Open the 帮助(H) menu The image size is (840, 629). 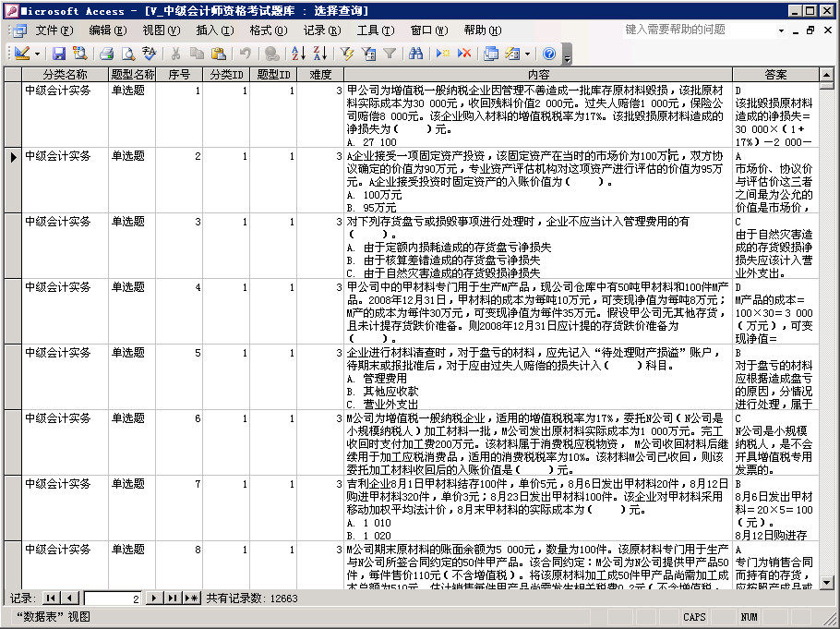click(x=483, y=30)
